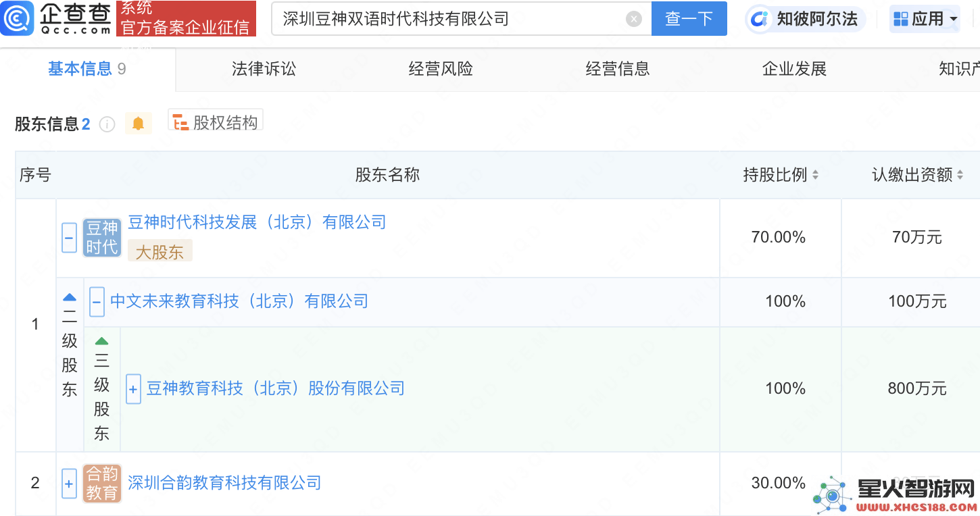Click the 800万元 contribution cell

click(916, 389)
